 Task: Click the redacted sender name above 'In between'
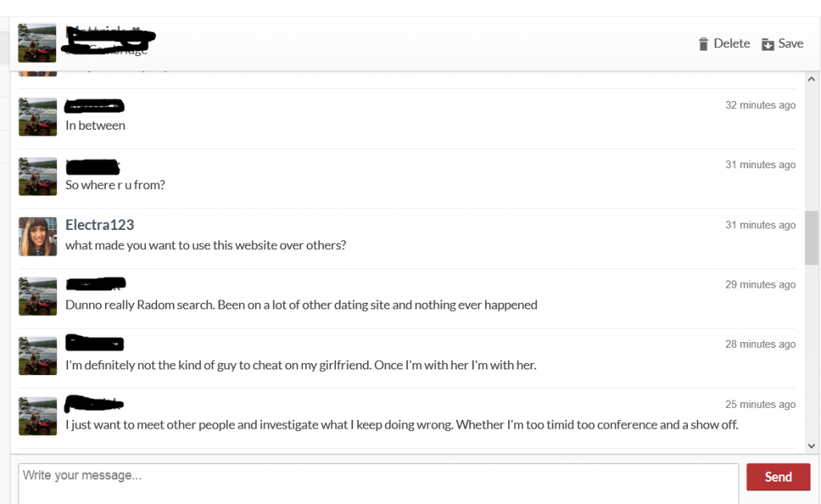[x=95, y=106]
